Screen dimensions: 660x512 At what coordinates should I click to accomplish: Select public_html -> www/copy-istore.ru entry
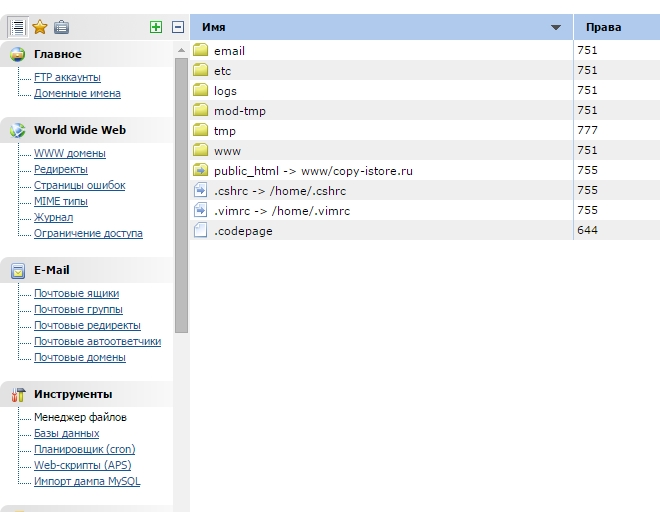coord(313,171)
